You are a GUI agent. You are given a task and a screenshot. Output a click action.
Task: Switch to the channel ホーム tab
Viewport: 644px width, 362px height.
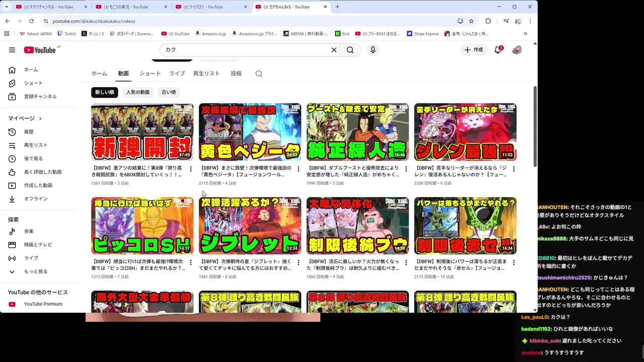click(99, 73)
